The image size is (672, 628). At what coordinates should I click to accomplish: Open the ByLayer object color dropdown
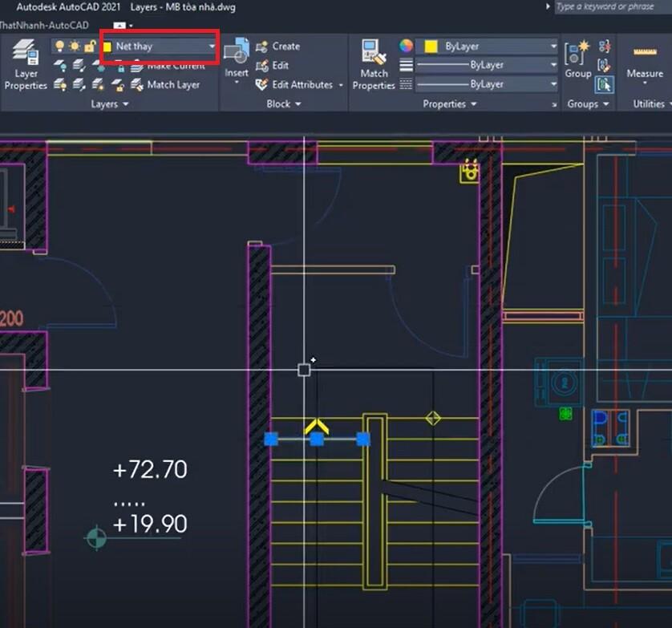(x=552, y=47)
